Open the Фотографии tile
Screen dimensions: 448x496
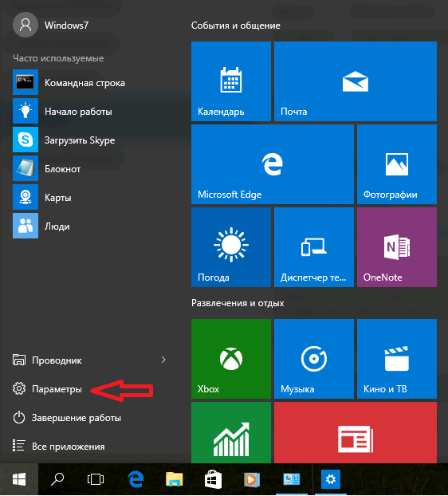tap(397, 164)
